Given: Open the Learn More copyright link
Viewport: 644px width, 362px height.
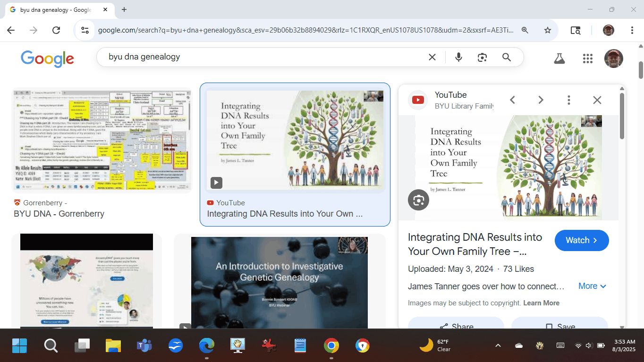Looking at the screenshot, I should 541,303.
